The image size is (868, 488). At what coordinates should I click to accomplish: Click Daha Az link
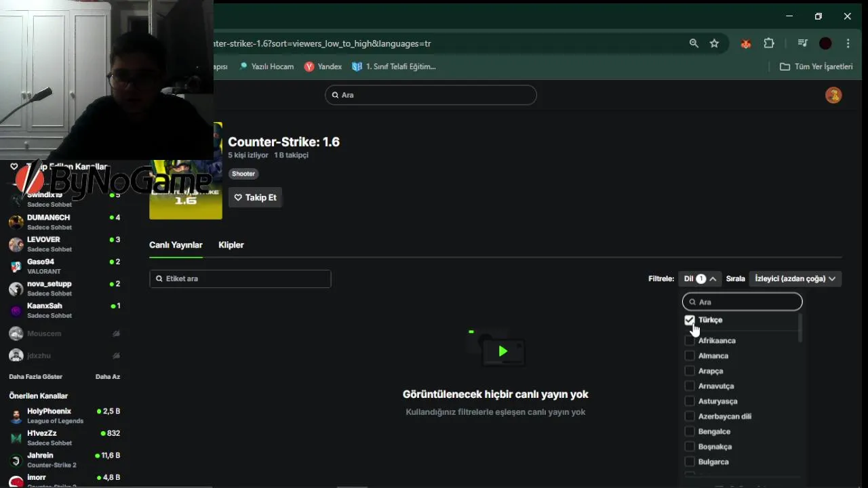coord(108,377)
